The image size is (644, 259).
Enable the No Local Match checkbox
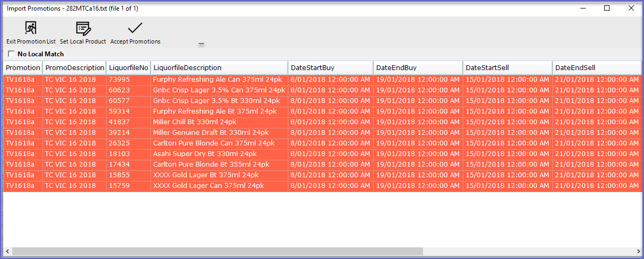pos(11,54)
